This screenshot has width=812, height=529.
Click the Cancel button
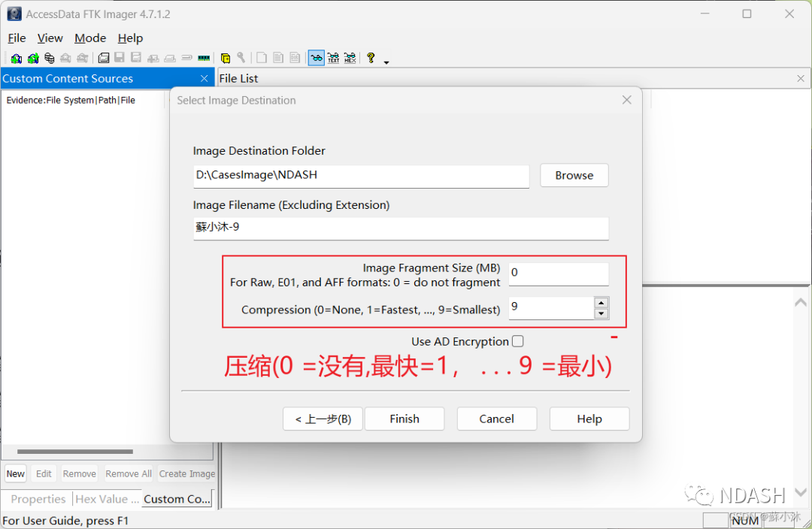(x=497, y=419)
